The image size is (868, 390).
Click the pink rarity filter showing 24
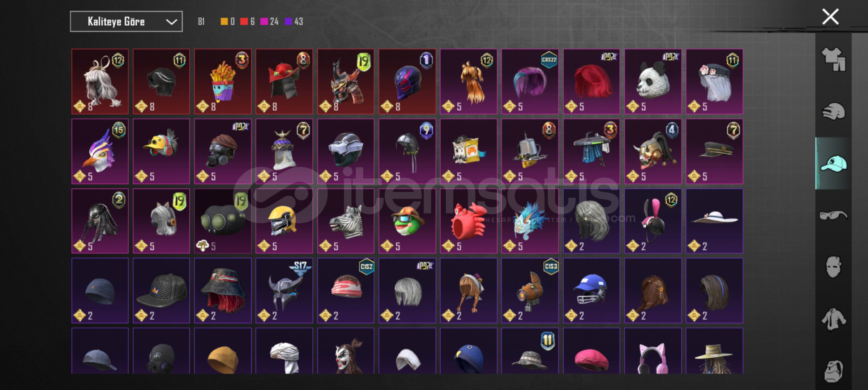tap(269, 22)
